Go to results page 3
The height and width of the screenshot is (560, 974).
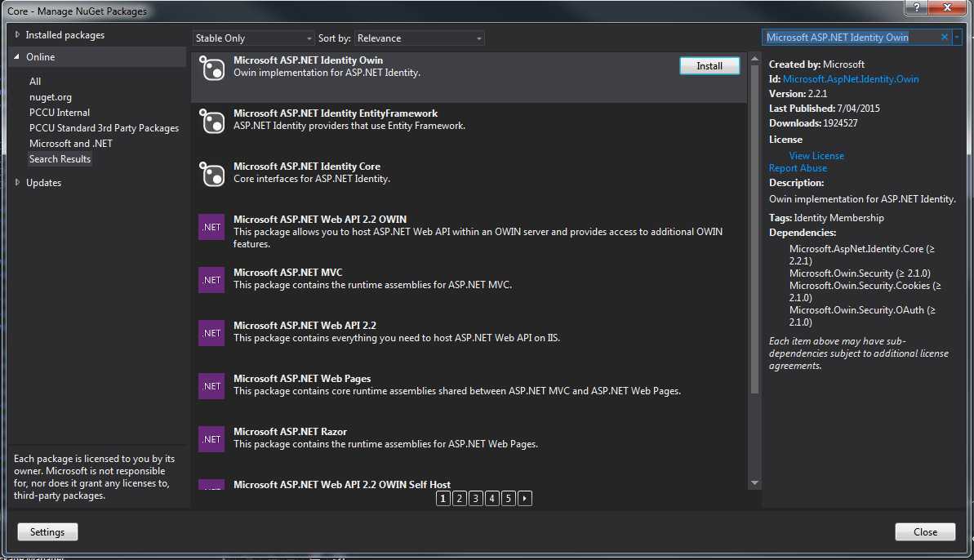476,499
